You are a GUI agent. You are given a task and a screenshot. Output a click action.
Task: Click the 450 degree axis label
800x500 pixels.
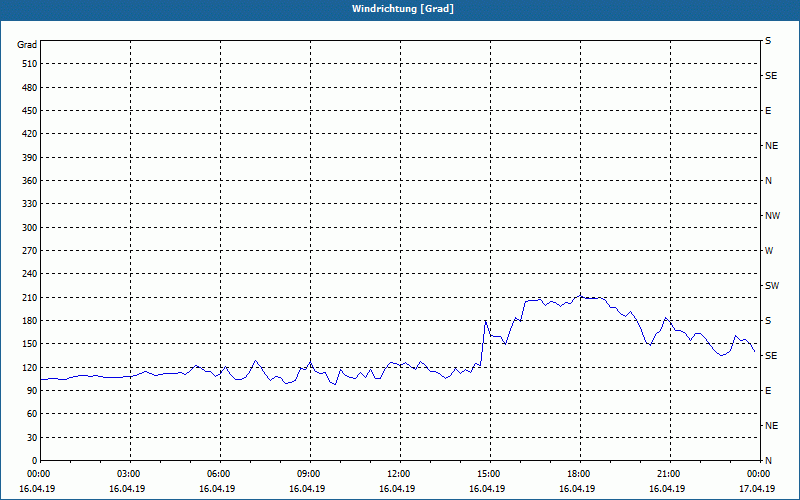(30, 111)
